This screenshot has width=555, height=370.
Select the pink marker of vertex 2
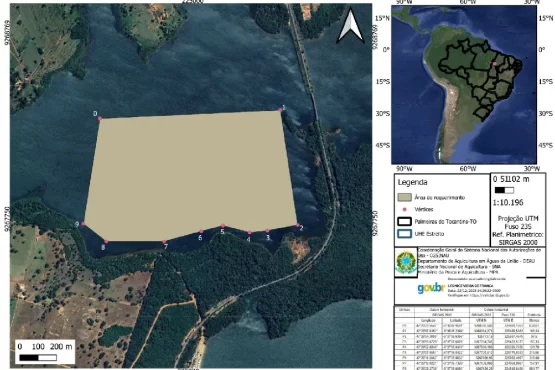pos(298,225)
